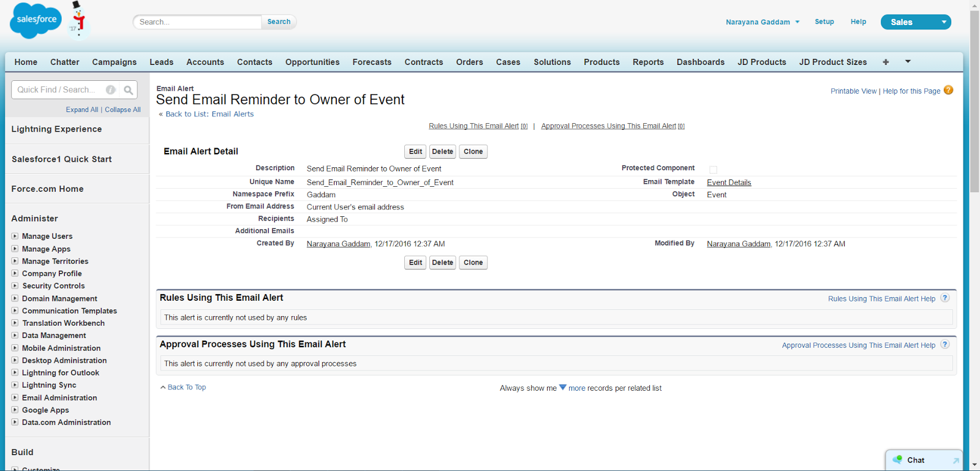
Task: Expand Manage Users in sidebar
Action: [x=15, y=236]
